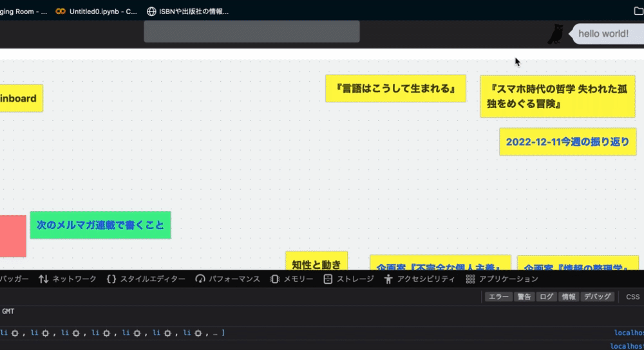Open the Storage tab with database icon

pos(348,279)
